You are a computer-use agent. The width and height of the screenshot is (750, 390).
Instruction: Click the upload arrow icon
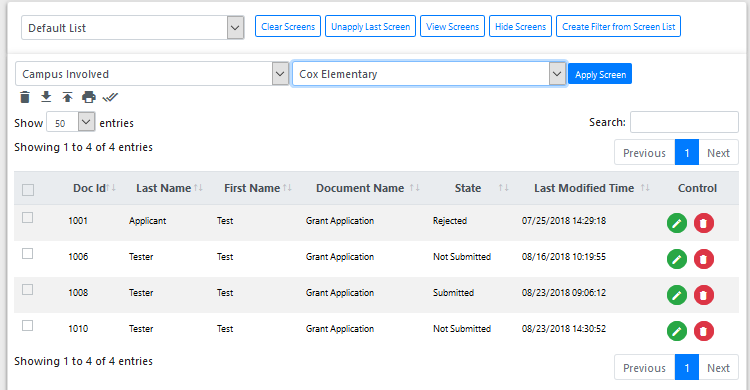tap(67, 97)
